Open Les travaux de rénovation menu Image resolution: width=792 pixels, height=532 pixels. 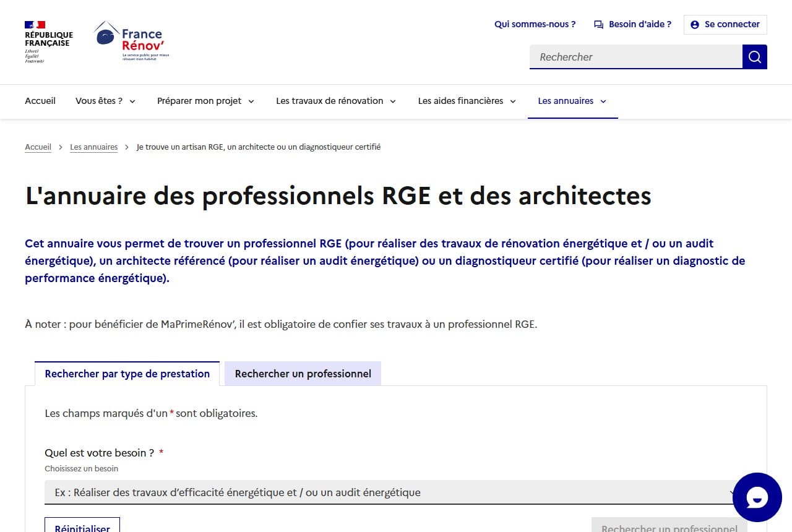337,101
